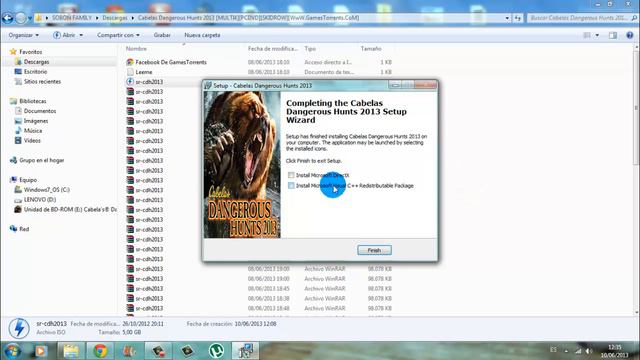Select Descargas in the navigation pane
This screenshot has height=360, width=640.
(x=36, y=62)
